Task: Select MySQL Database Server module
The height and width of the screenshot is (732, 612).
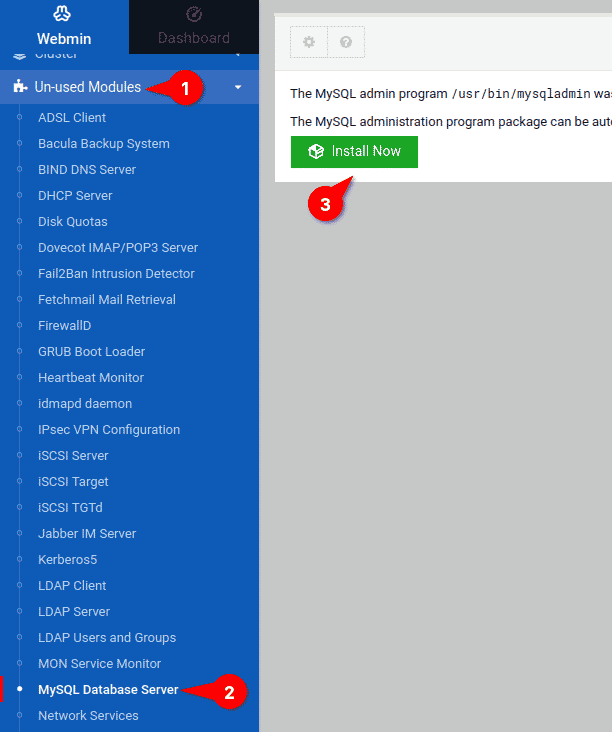Action: tap(108, 690)
